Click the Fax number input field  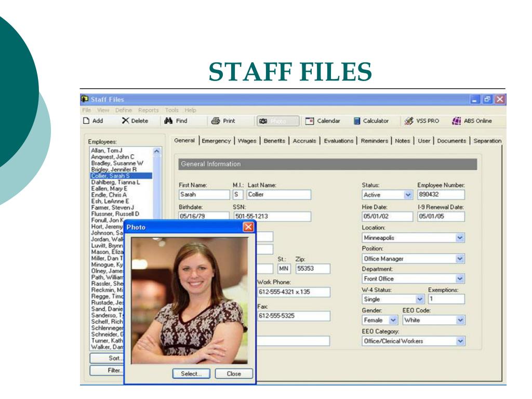[294, 315]
